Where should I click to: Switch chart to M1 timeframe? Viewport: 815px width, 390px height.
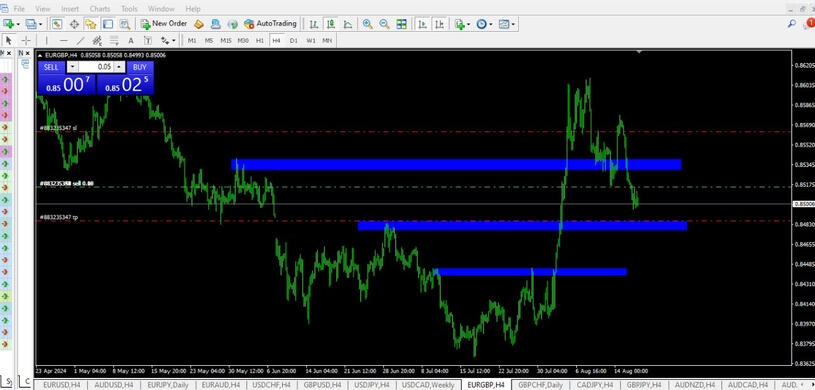pos(192,40)
